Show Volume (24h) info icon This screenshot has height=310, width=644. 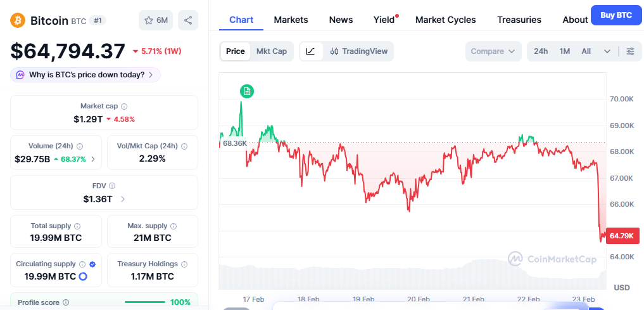click(80, 146)
